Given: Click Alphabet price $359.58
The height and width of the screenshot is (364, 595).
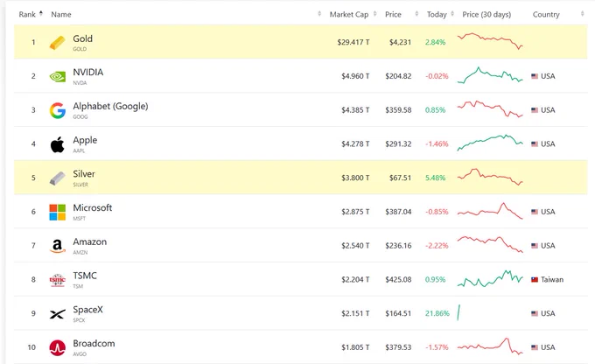Looking at the screenshot, I should [x=398, y=110].
